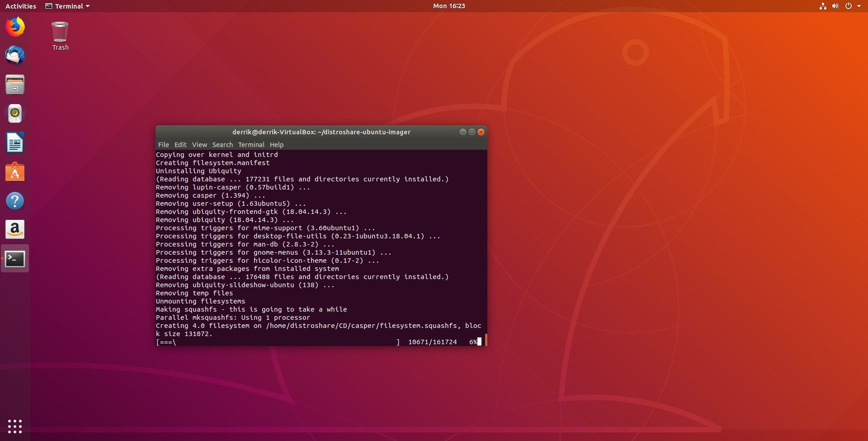Screen dimensions: 868x441
Task: Select the running Terminal in the dock
Action: pos(15,258)
